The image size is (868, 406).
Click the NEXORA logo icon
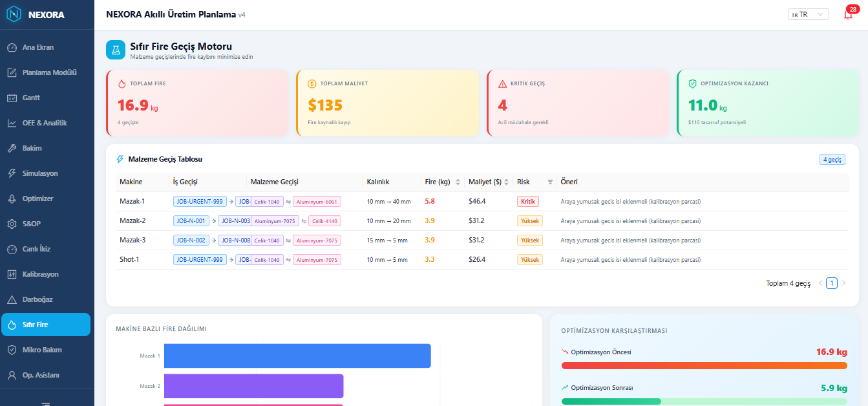(14, 14)
